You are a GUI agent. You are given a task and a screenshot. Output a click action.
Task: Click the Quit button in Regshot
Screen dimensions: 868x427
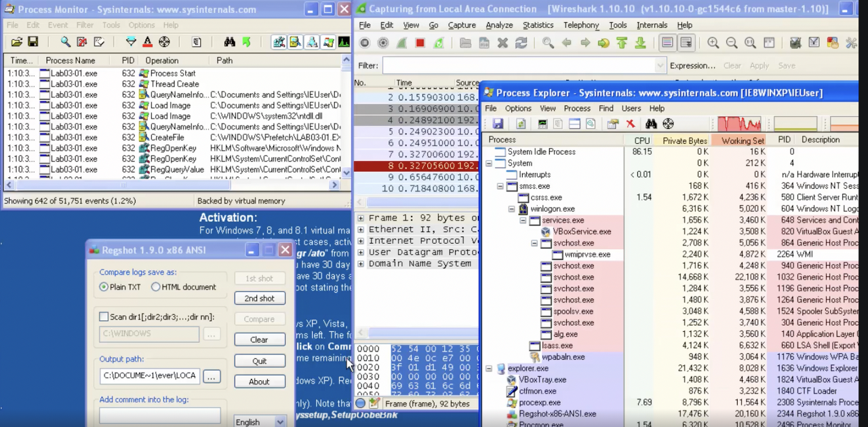260,361
